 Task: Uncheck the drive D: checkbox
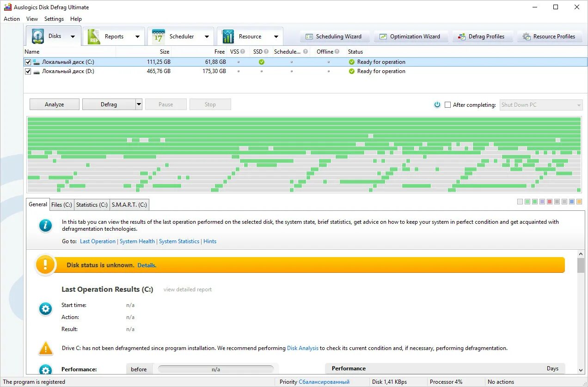[x=28, y=71]
